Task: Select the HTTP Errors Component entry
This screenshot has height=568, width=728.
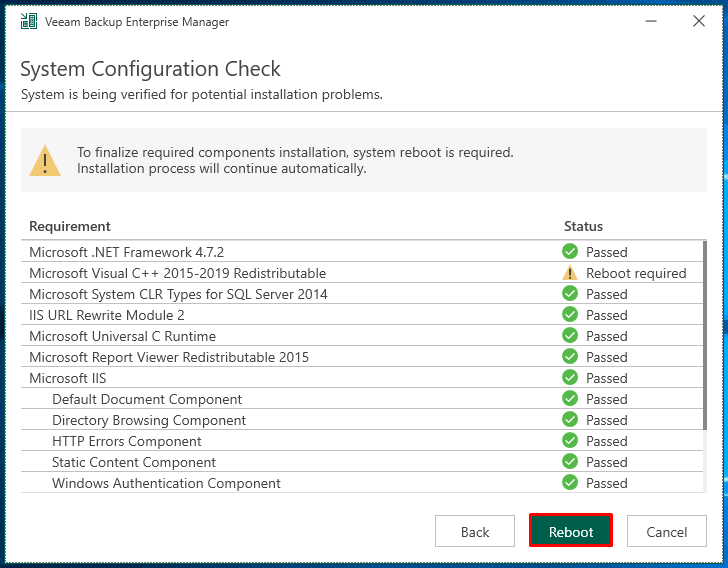Action: [x=362, y=440]
